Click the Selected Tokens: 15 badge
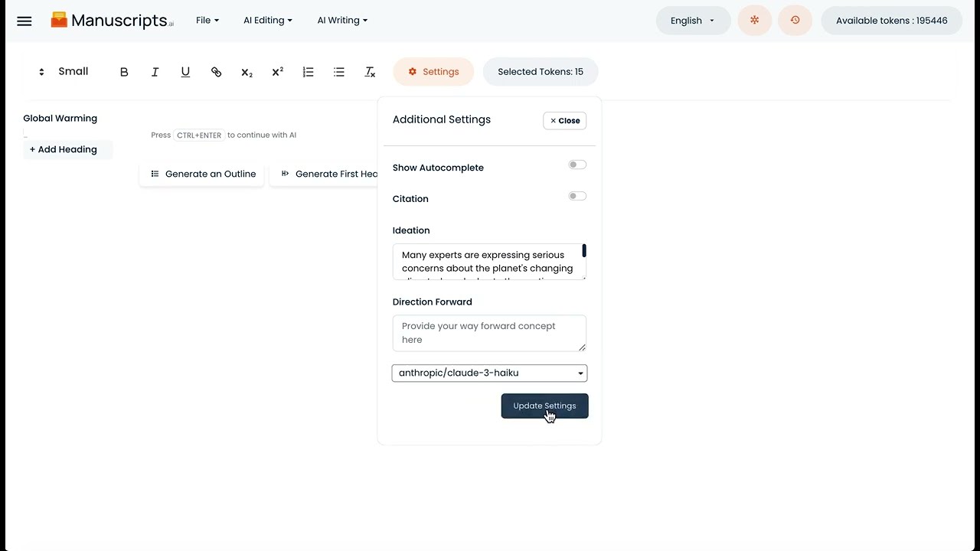This screenshot has height=551, width=980. point(541,72)
